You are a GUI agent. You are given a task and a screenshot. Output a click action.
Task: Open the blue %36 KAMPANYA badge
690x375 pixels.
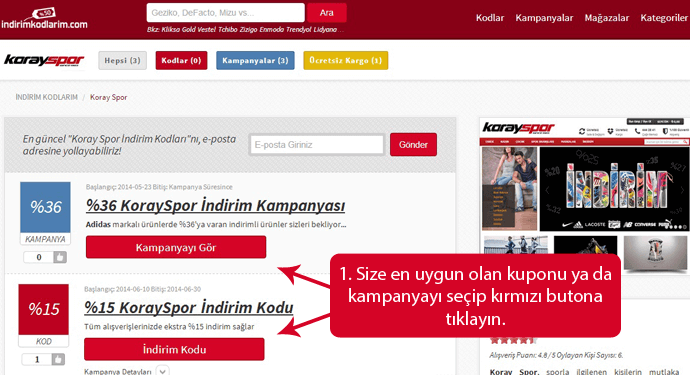[45, 213]
